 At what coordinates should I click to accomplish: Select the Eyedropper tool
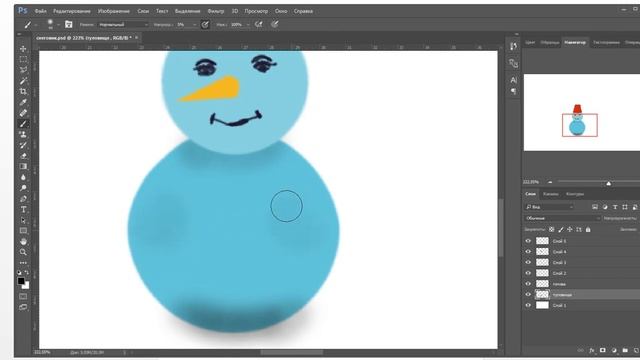[x=23, y=102]
